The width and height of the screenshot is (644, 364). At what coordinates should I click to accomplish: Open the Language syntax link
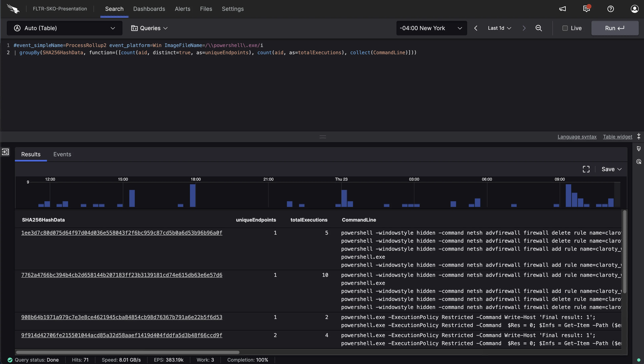click(x=577, y=137)
